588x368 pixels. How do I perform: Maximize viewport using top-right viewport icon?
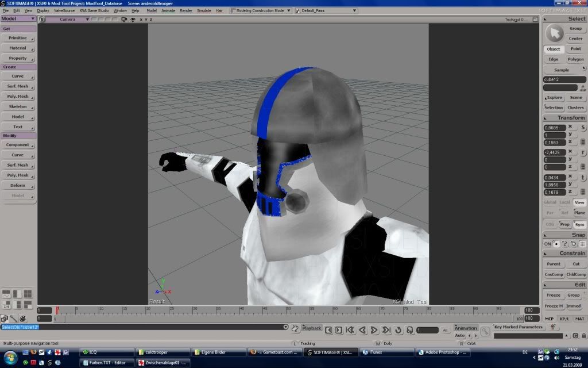pos(535,19)
